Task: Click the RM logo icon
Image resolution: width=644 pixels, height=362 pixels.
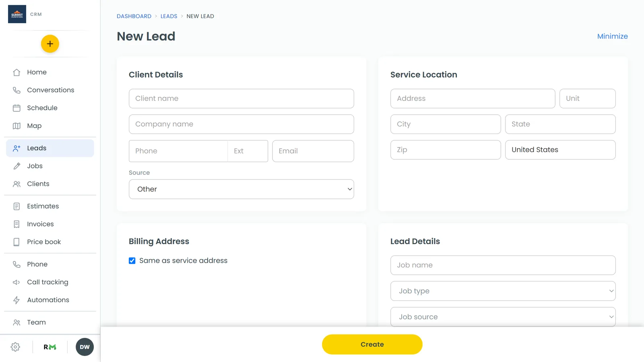Action: (50, 347)
